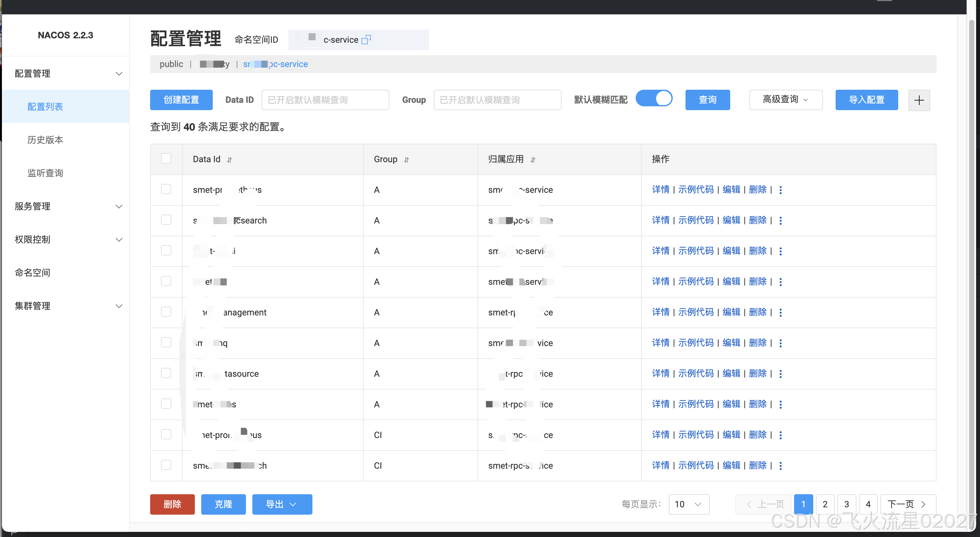
Task: Open the more-actions dots in the management row
Action: (780, 313)
